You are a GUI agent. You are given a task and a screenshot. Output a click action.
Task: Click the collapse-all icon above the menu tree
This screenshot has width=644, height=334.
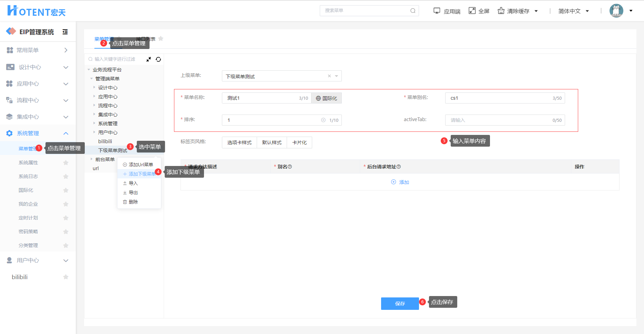[x=149, y=59]
